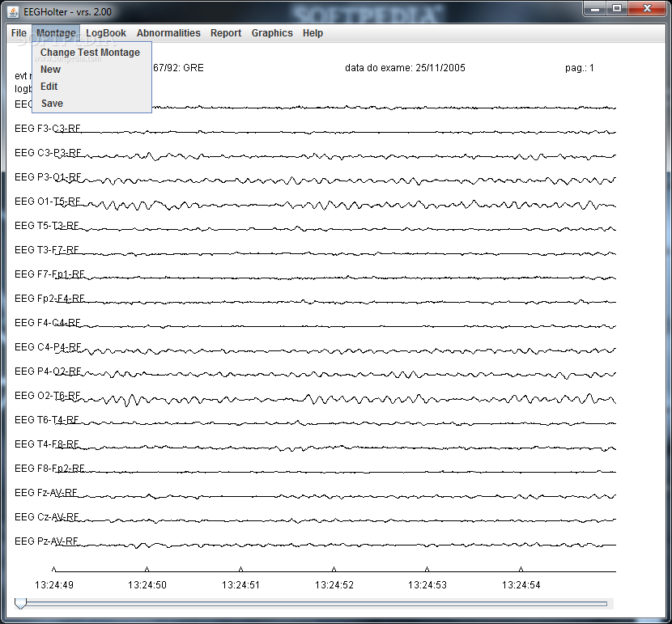Minimize the EEGHolter window

[x=595, y=9]
